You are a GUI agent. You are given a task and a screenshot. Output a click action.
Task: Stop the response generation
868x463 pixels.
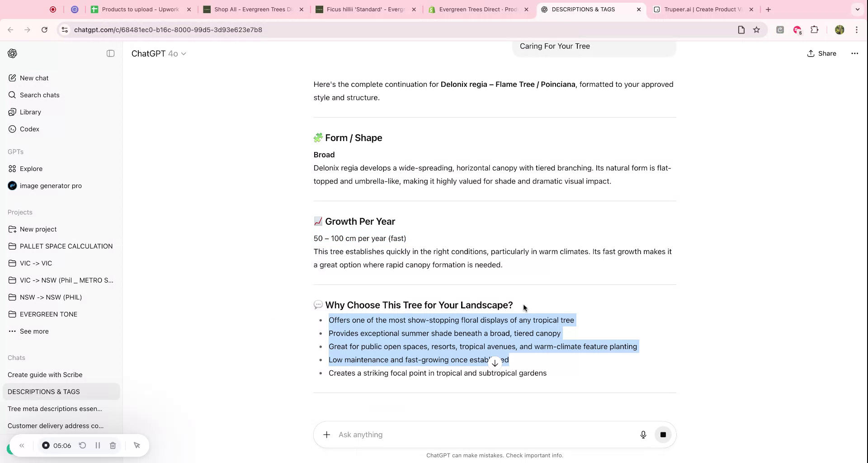click(663, 435)
